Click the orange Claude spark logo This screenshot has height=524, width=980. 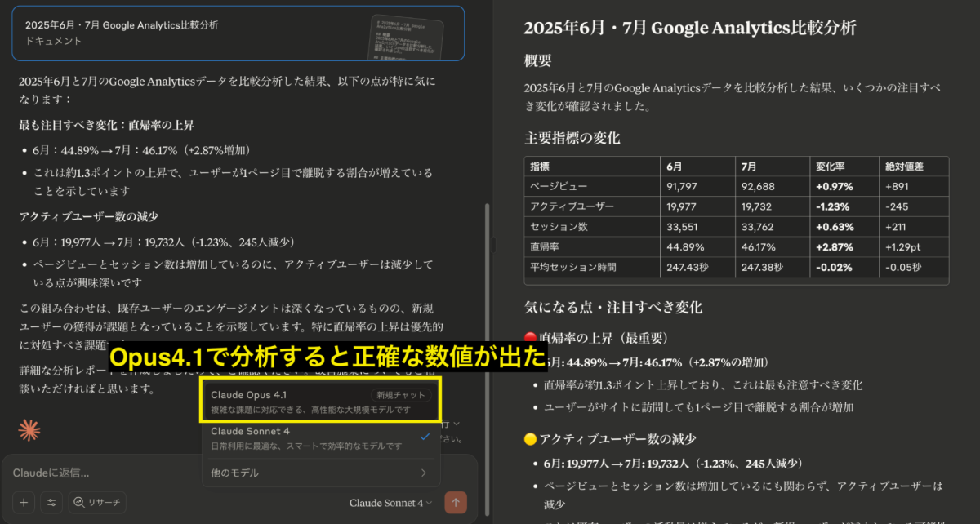[29, 430]
